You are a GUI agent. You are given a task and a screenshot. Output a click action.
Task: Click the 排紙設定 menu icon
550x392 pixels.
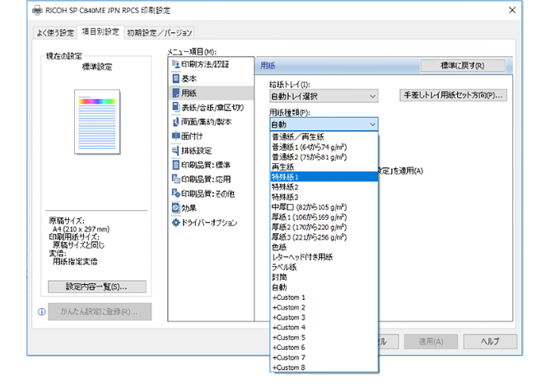pos(175,151)
